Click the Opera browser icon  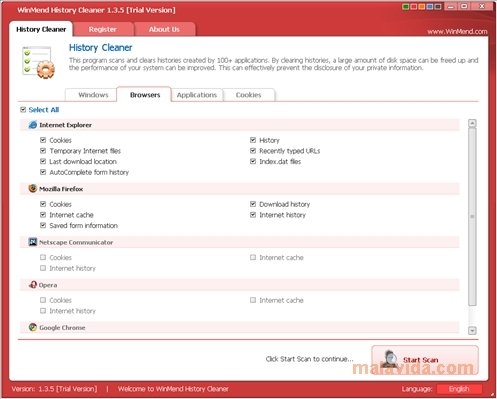click(33, 285)
